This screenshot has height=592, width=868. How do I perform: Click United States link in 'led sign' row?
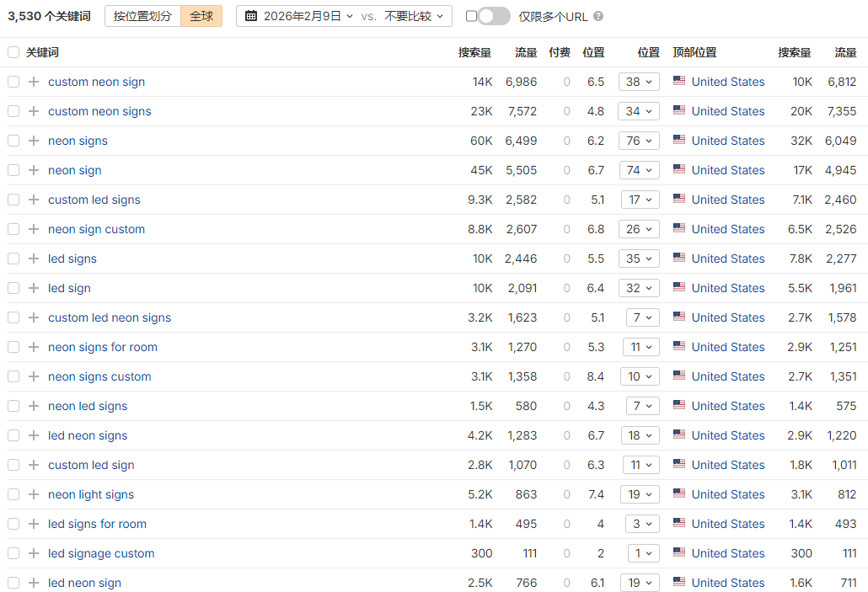tap(728, 288)
